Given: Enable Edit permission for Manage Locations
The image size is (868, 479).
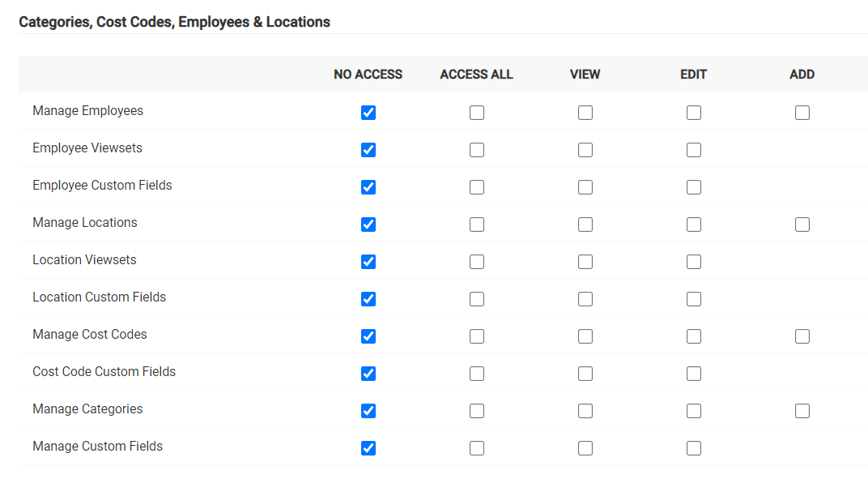Looking at the screenshot, I should coord(694,225).
